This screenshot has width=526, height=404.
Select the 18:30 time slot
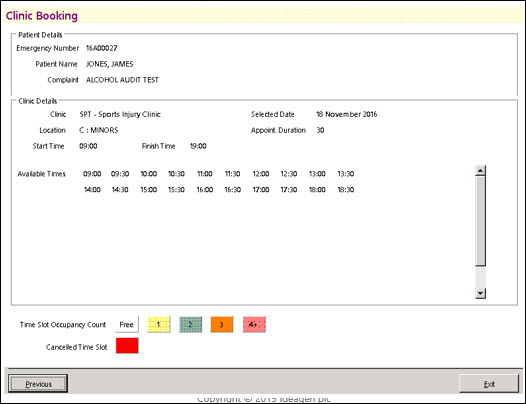(x=346, y=190)
